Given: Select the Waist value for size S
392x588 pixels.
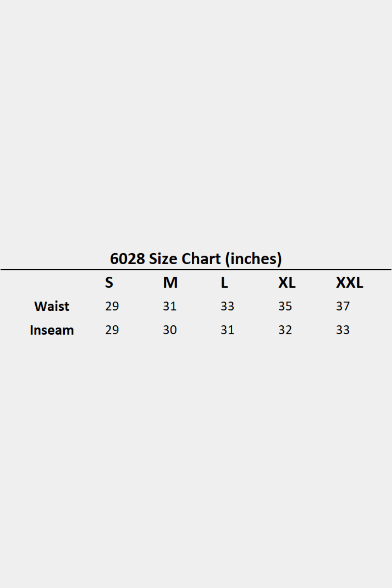Looking at the screenshot, I should (x=112, y=306).
